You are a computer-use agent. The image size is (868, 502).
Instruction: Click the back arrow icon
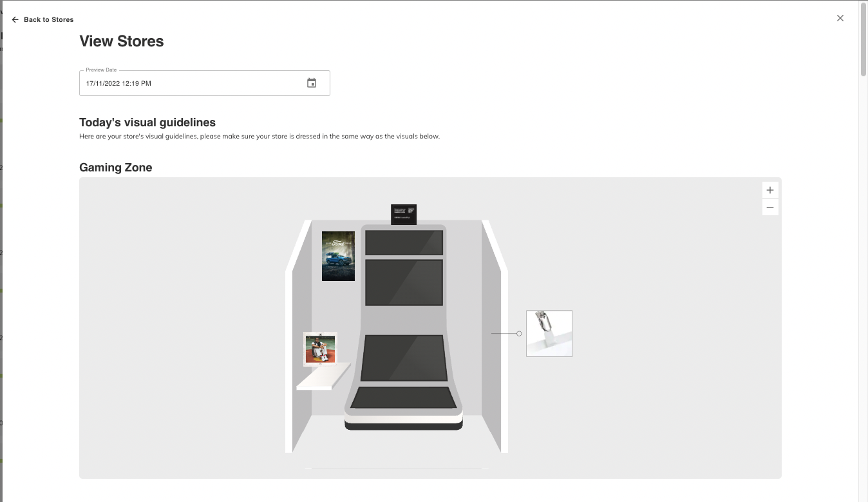[x=15, y=20]
